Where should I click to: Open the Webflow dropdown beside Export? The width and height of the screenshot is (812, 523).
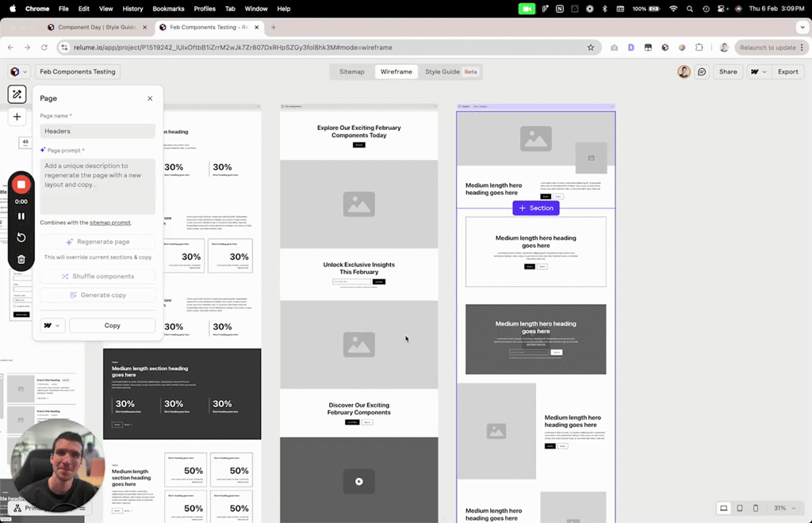pyautogui.click(x=758, y=71)
